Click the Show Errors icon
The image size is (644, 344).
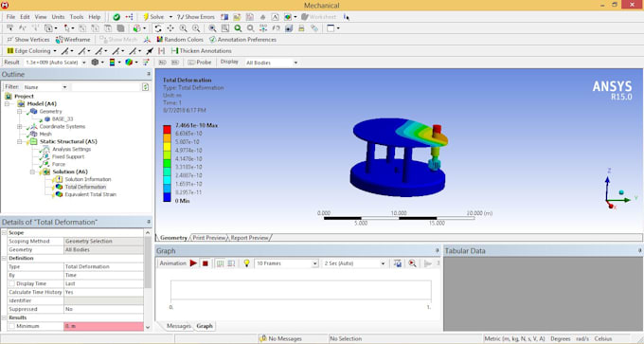(180, 17)
